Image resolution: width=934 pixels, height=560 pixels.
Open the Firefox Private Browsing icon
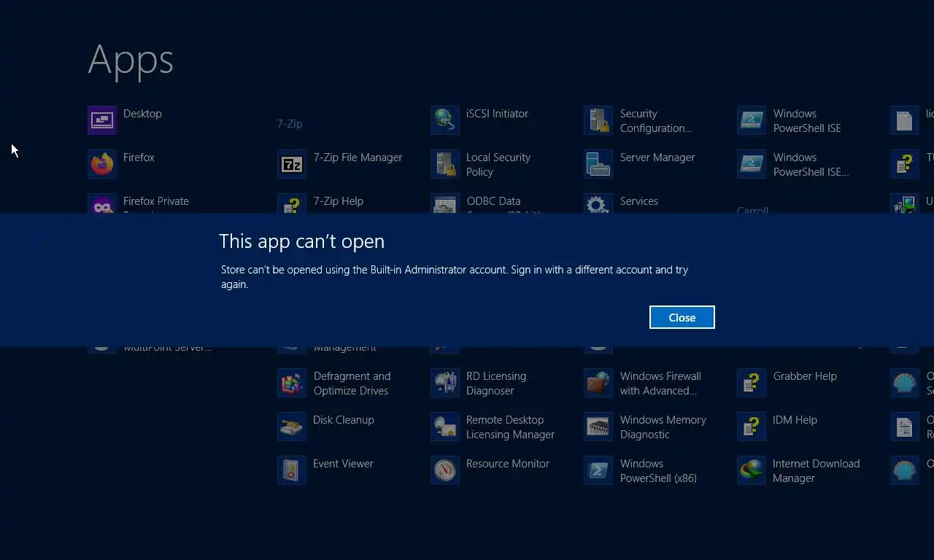point(102,204)
